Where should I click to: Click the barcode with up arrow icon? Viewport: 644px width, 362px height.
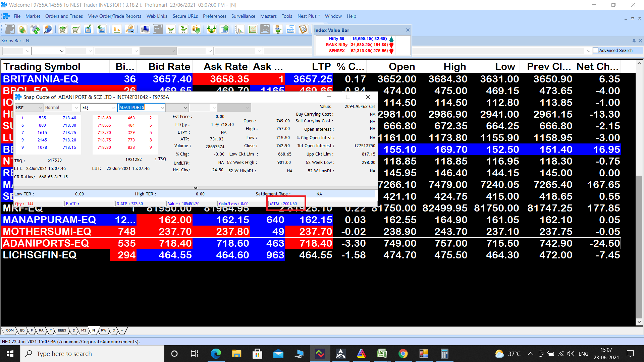pyautogui.click(x=224, y=29)
